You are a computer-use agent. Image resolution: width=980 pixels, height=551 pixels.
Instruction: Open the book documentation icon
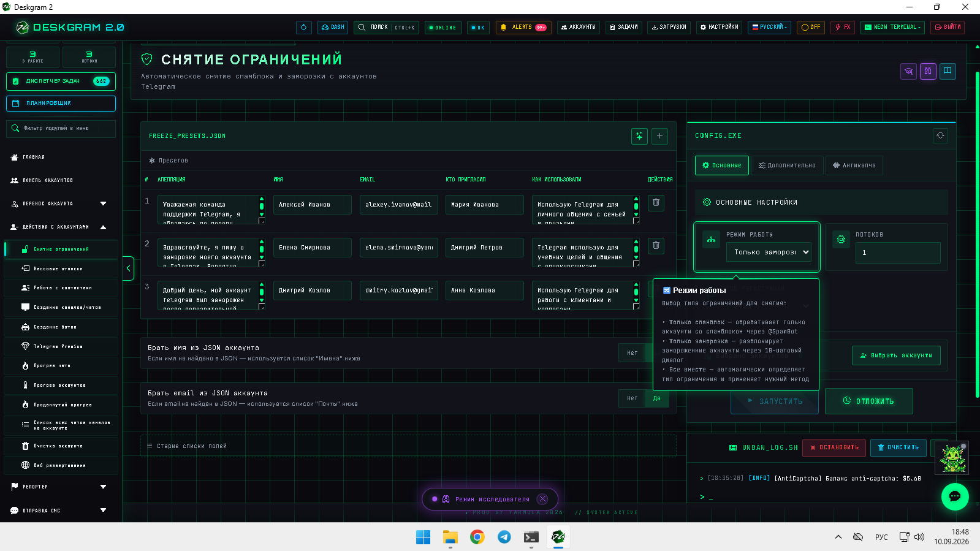click(x=948, y=71)
